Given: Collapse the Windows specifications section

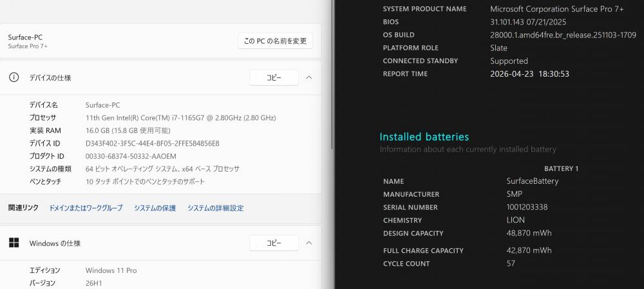Looking at the screenshot, I should [x=309, y=243].
